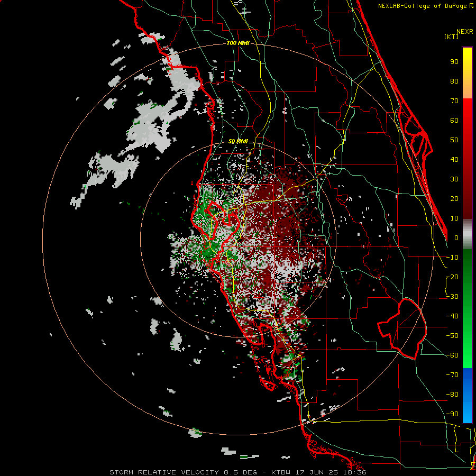
Task: Click the 20 value on the velocity scale
Action: pyautogui.click(x=454, y=199)
